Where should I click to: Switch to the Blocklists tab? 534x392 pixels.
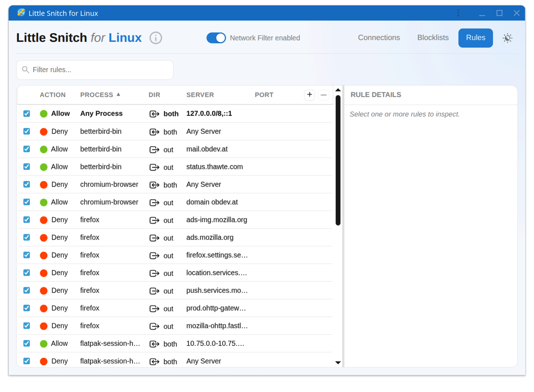[x=433, y=38]
